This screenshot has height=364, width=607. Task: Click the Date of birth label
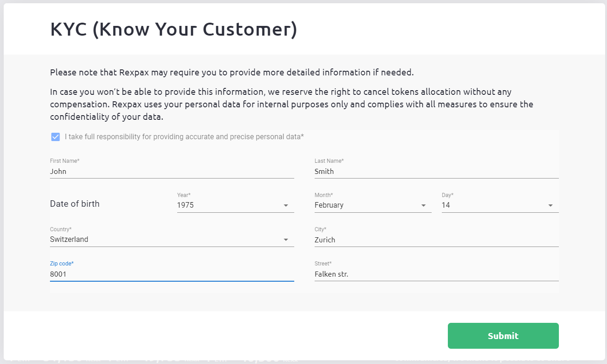[x=74, y=204]
